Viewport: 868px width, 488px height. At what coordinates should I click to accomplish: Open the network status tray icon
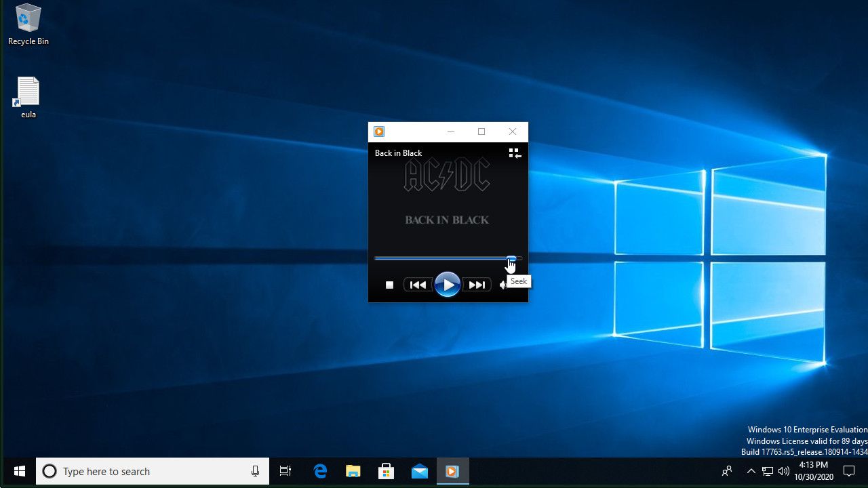point(768,471)
